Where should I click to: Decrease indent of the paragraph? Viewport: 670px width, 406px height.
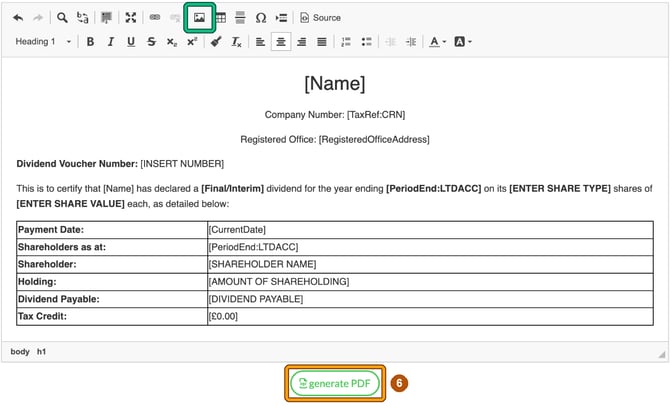coord(390,41)
